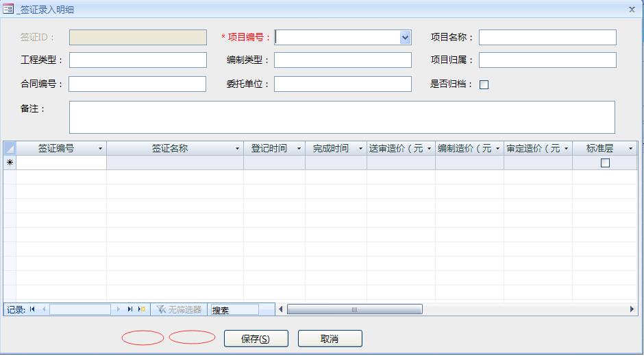Check the 标准层 checkbox in new row
644x356 pixels.
605,163
